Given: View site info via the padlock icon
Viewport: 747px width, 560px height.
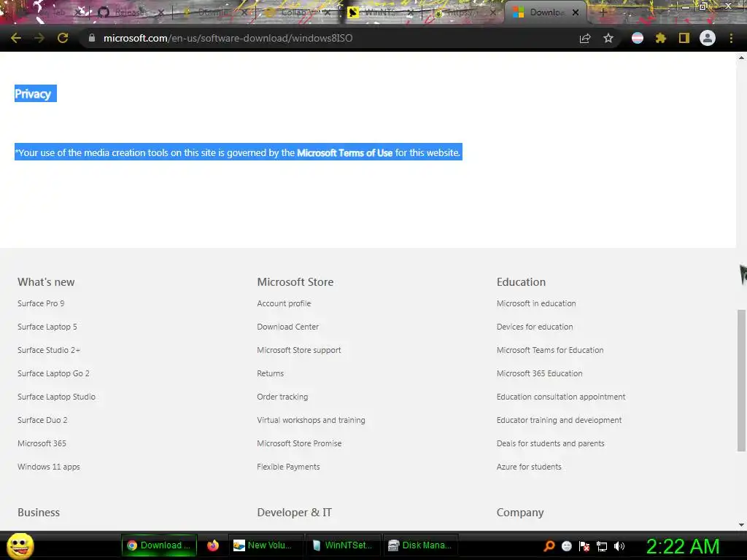Looking at the screenshot, I should (91, 38).
